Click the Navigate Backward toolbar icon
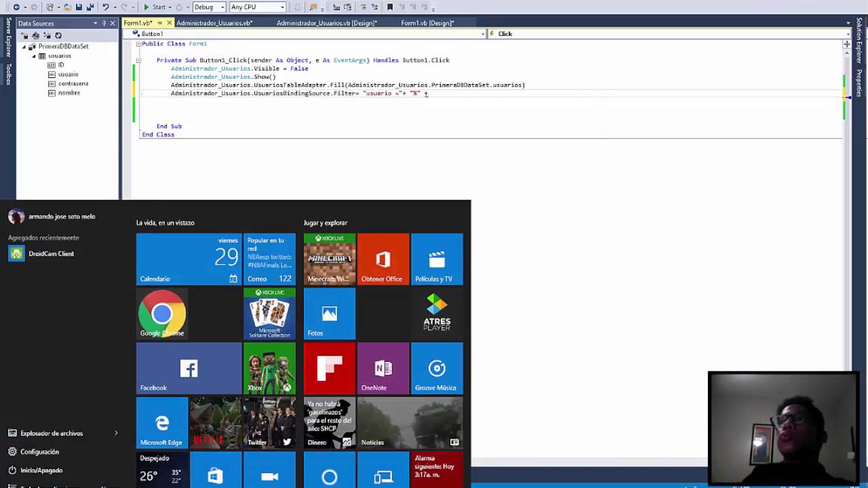 point(16,7)
